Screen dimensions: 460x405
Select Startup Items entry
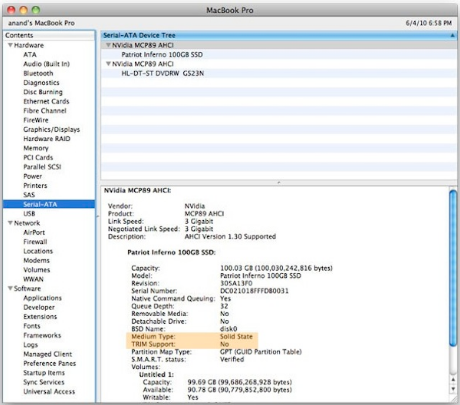[x=44, y=373]
